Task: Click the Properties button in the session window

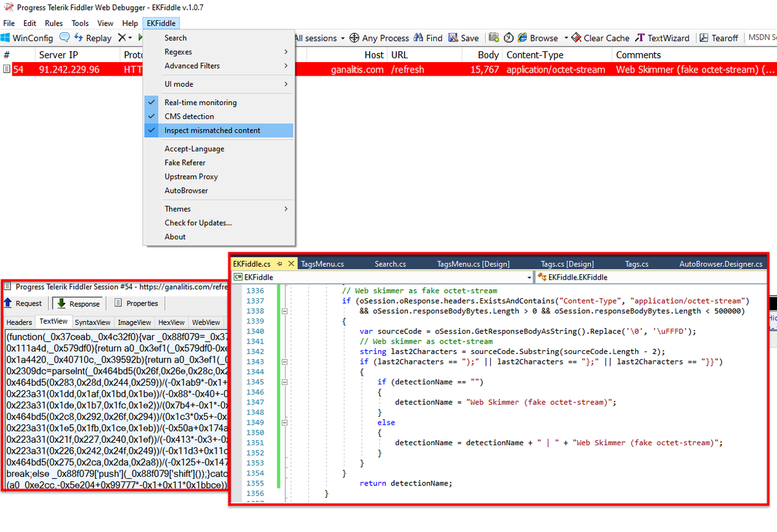Action: 136,304
